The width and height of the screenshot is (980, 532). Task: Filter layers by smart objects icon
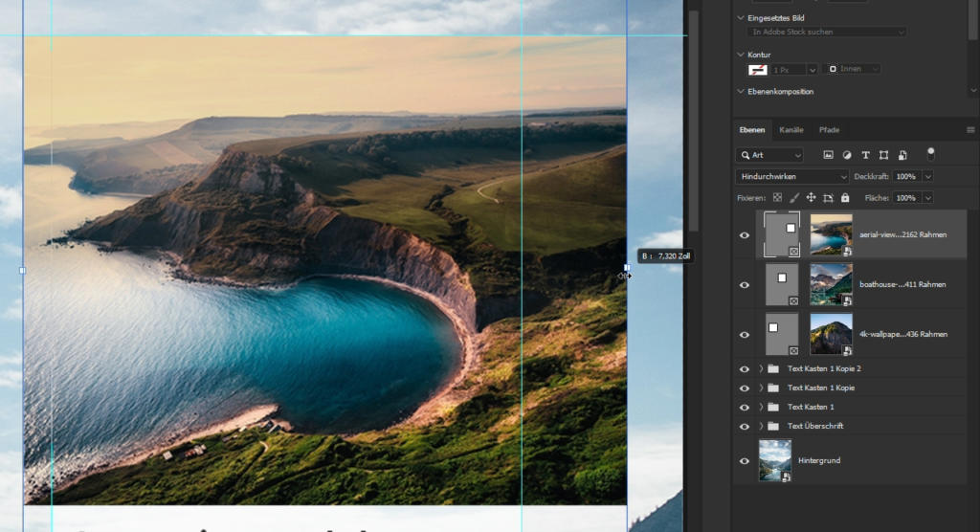[902, 155]
